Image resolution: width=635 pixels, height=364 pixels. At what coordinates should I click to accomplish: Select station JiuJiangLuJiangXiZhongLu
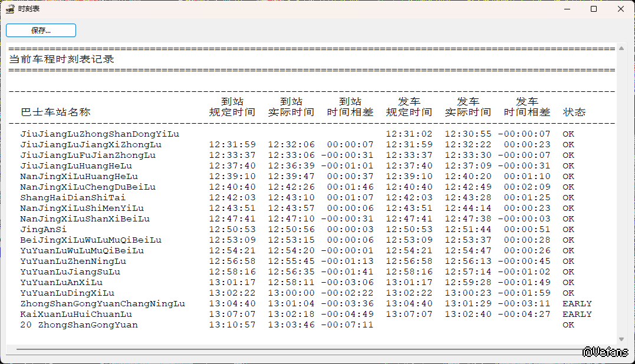coord(91,144)
